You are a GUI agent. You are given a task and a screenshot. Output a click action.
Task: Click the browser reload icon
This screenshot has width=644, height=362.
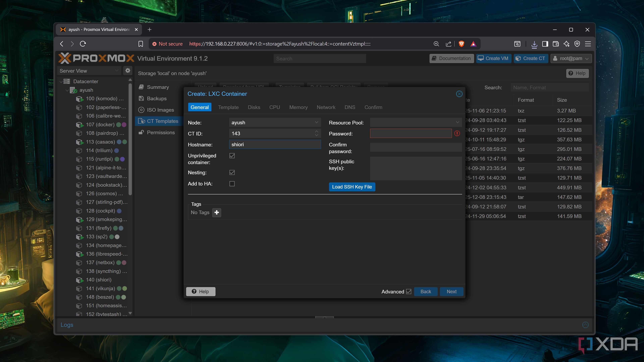coord(83,44)
